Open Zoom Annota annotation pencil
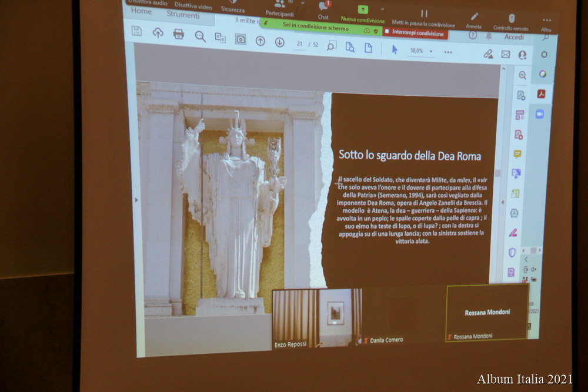The image size is (588, 392). click(x=474, y=21)
